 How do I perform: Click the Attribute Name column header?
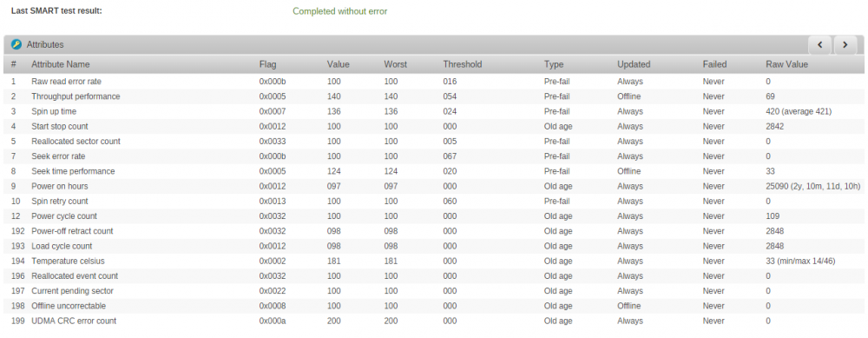pyautogui.click(x=61, y=64)
